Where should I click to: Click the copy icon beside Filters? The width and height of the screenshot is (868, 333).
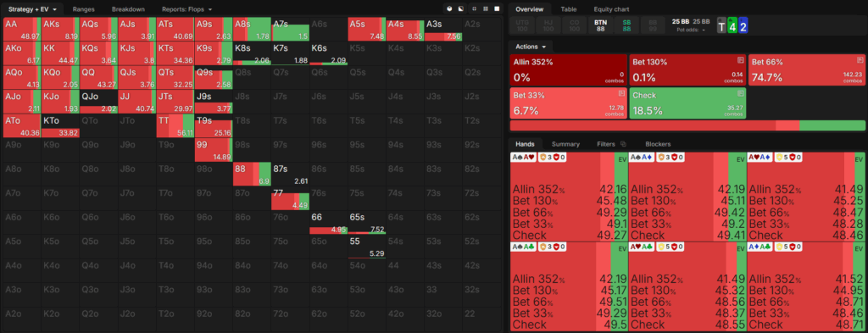coord(623,144)
